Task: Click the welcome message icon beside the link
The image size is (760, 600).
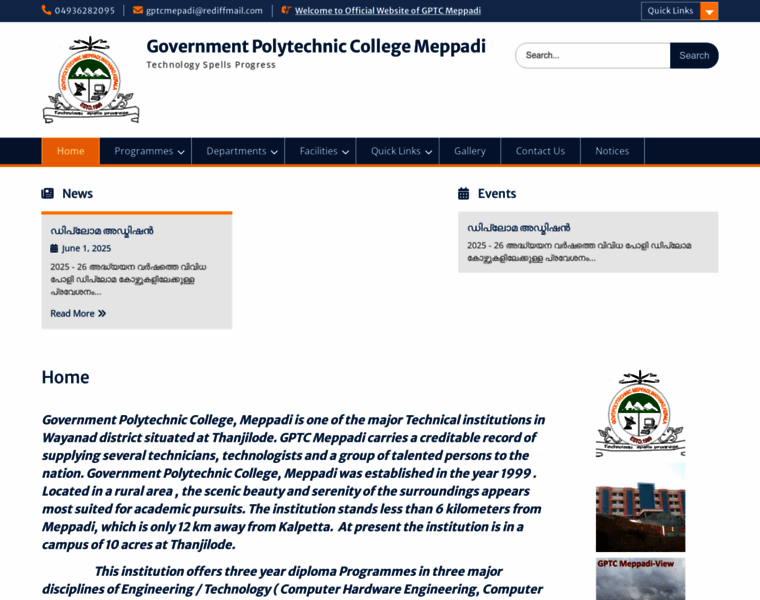Action: coord(286,10)
